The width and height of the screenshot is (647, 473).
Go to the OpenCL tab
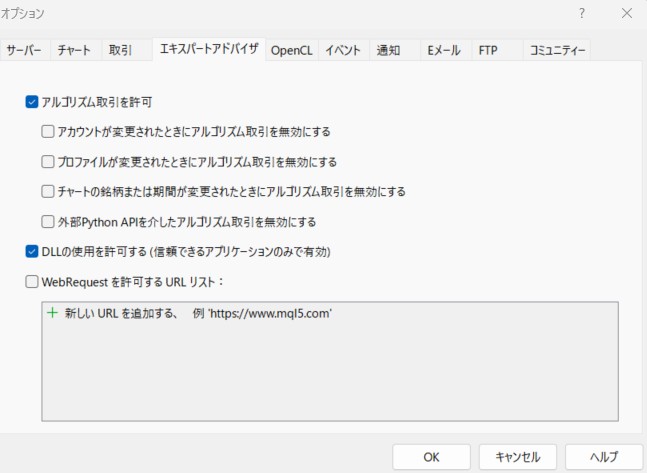(x=292, y=50)
